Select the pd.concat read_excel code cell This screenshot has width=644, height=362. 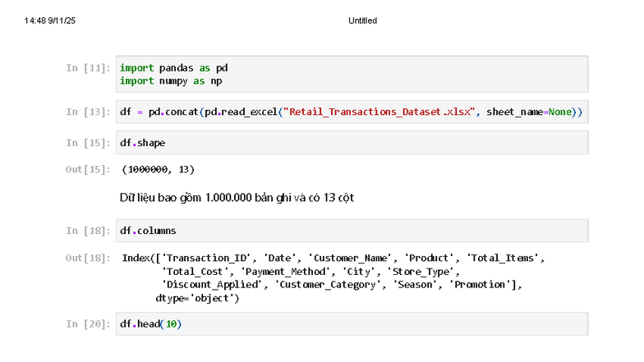click(x=352, y=112)
